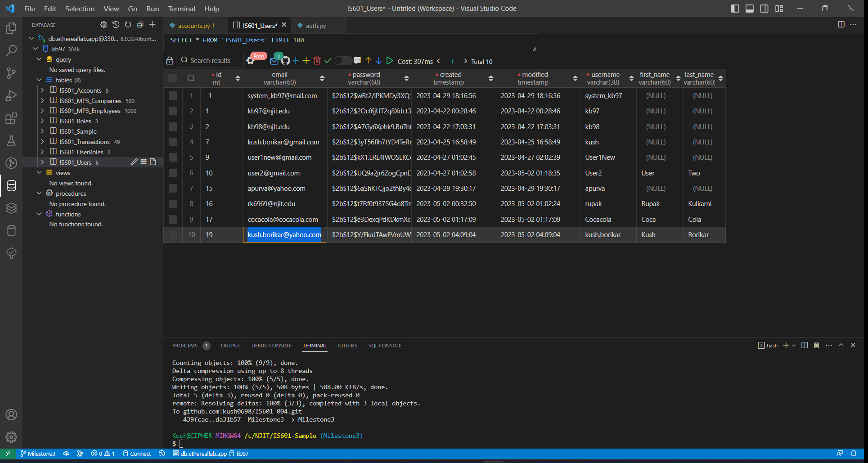Run the SQL query with the play icon
This screenshot has width=868, height=463.
tap(389, 60)
